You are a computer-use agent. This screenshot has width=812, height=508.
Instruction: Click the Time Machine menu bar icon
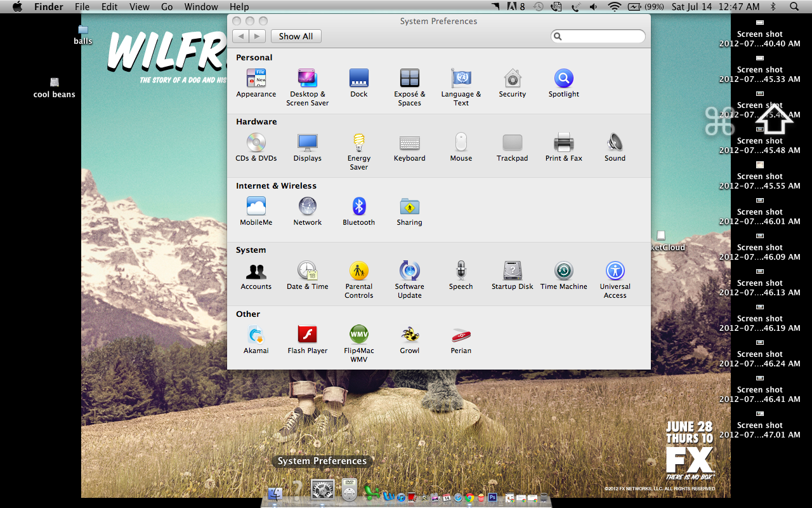pyautogui.click(x=539, y=7)
